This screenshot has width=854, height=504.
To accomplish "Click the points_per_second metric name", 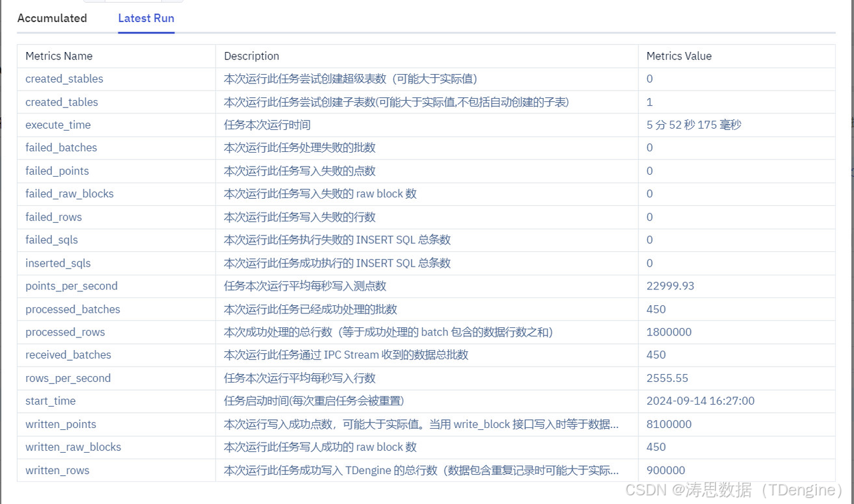I will 71,285.
